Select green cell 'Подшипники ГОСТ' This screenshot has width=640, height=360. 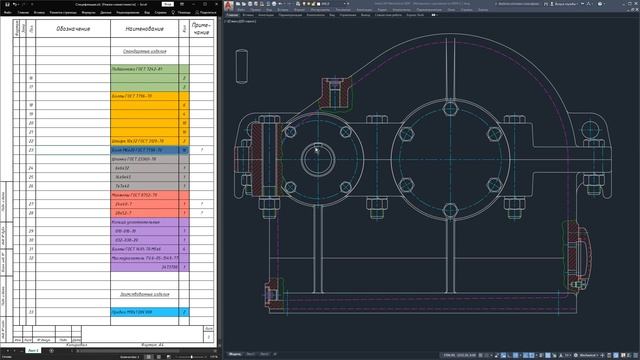(x=144, y=69)
